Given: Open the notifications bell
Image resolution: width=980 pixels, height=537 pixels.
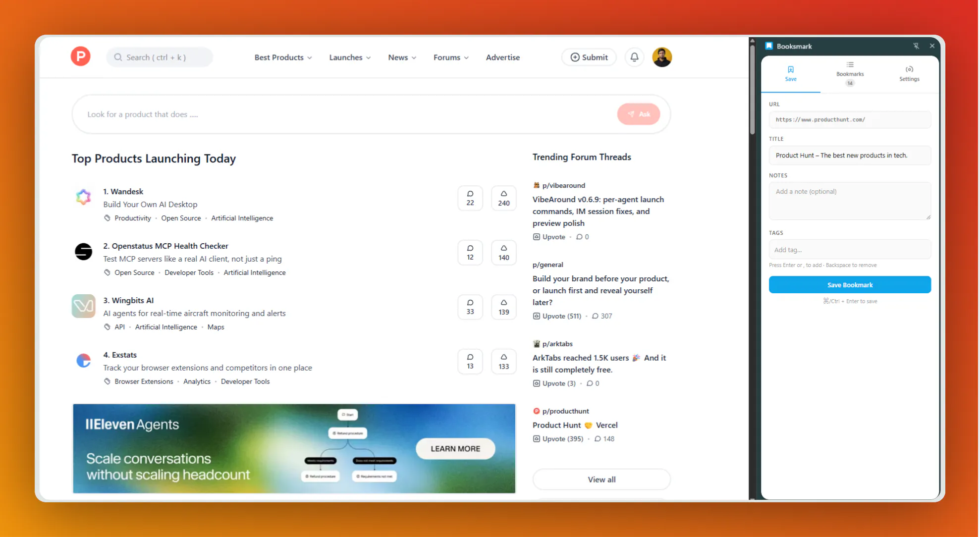Looking at the screenshot, I should [634, 57].
